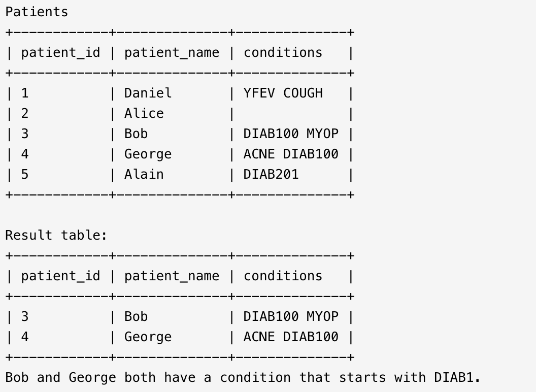536x392 pixels.
Task: Click "DIAB100 MYOP" in the Patients table
Action: coord(291,134)
